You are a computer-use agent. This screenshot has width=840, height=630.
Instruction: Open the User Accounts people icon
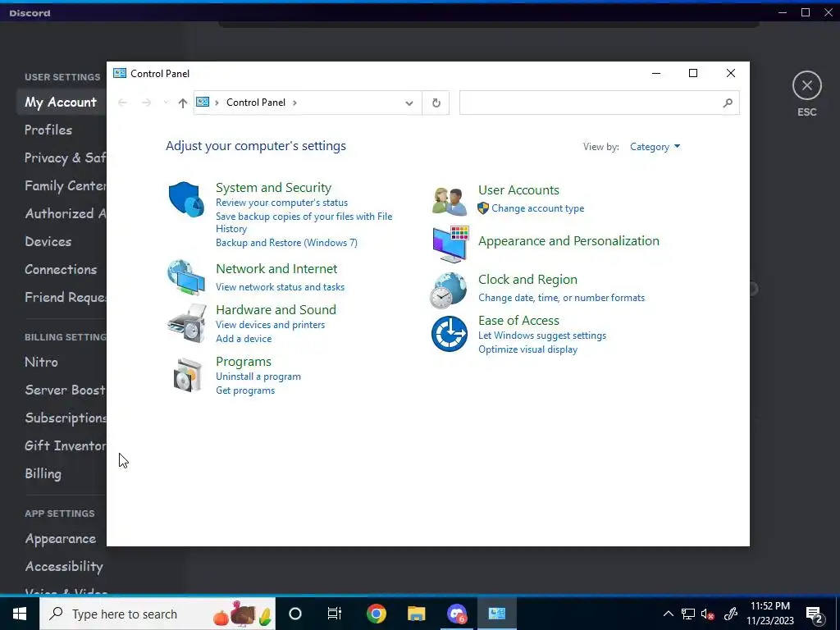click(x=450, y=202)
